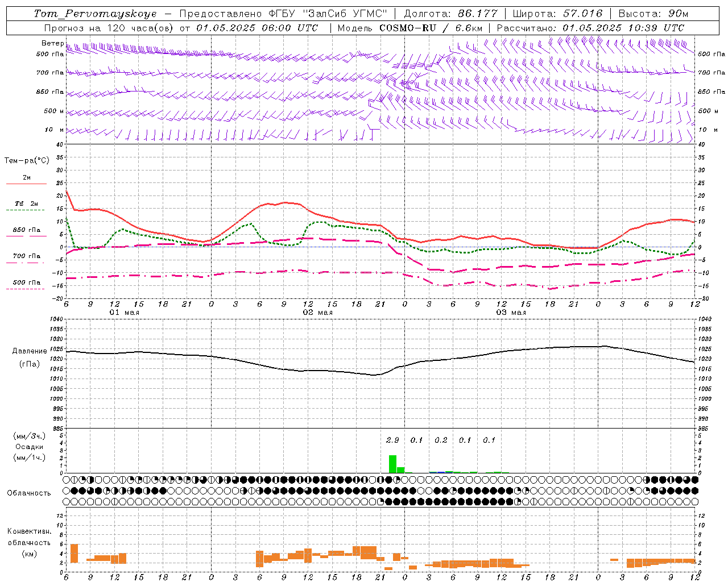Screen dimensions: 728x582
Task: Click the "03 мая" date label
Action: point(511,313)
